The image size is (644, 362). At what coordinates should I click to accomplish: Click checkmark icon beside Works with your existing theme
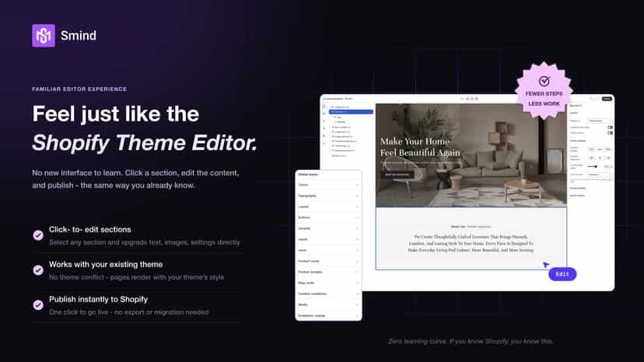(38, 270)
